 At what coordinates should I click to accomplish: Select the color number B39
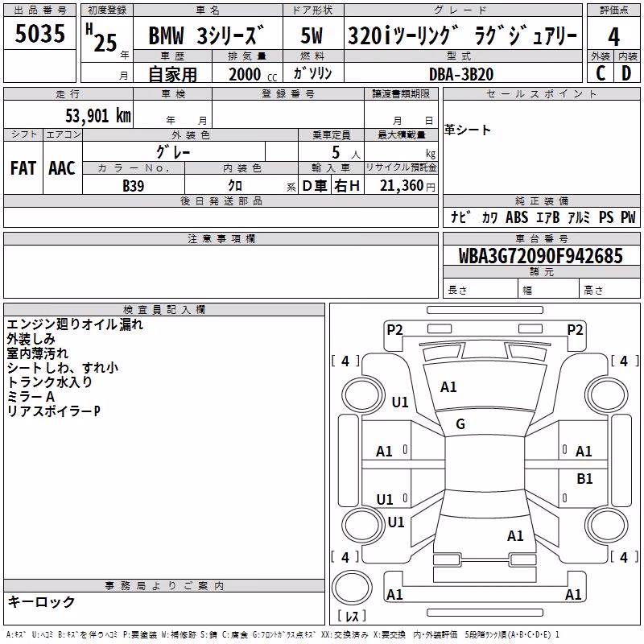pos(134,186)
